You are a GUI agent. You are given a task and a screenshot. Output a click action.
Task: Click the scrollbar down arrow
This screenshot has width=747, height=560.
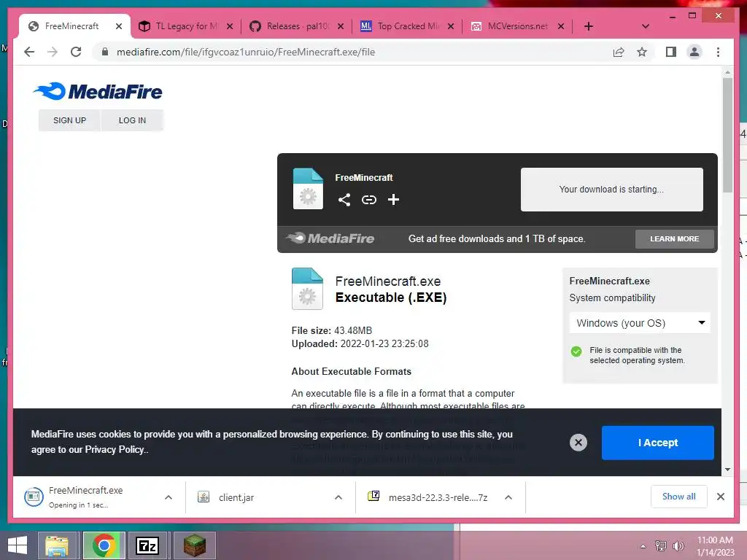727,470
